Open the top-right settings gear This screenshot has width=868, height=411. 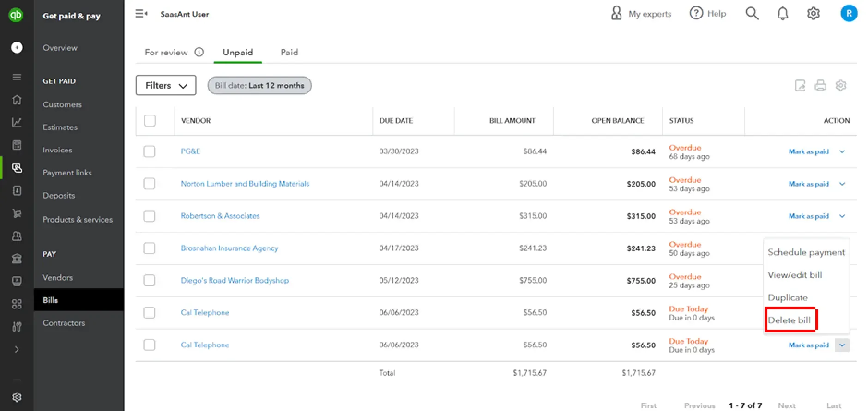pyautogui.click(x=813, y=13)
